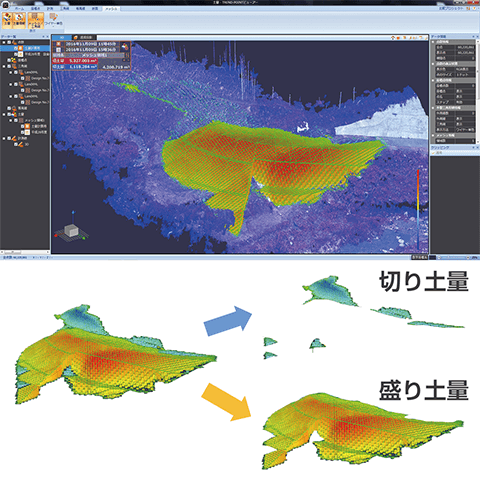Pin the データ一覧 panel
Viewport: 480px width, 480px height.
(x=43, y=37)
